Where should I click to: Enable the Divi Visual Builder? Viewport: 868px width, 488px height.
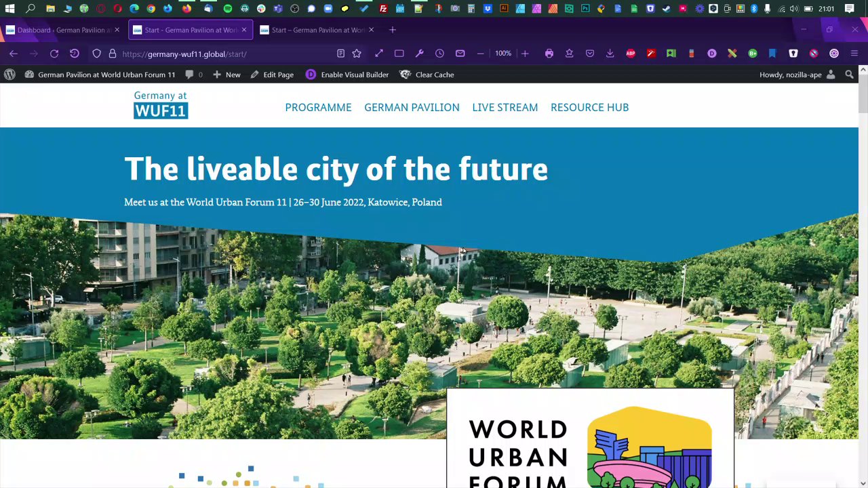coord(347,75)
